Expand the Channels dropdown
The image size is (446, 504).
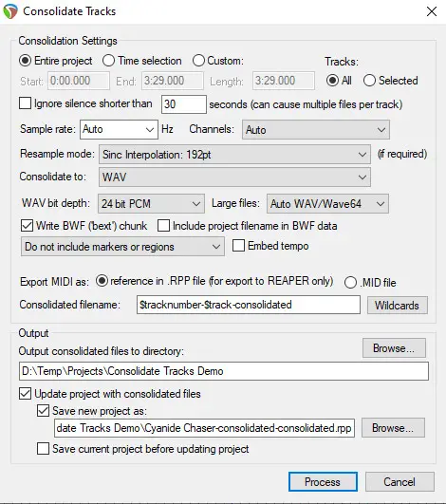[x=316, y=129]
